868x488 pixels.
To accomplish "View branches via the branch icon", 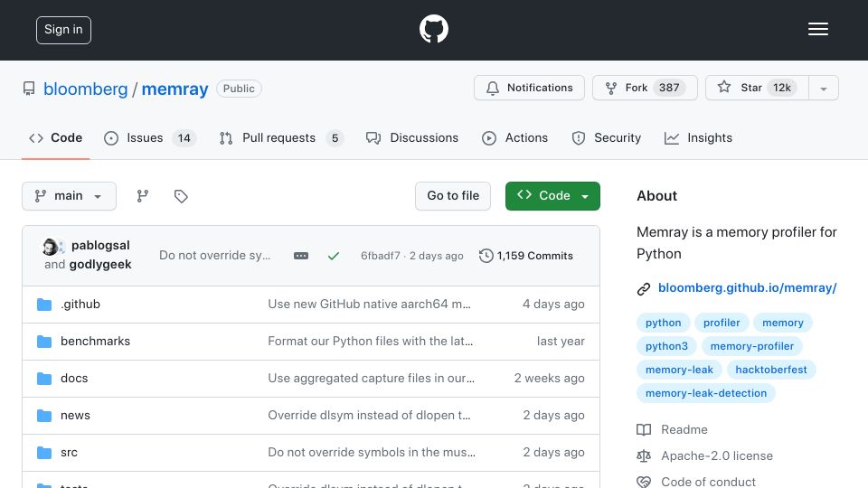I will [x=143, y=196].
